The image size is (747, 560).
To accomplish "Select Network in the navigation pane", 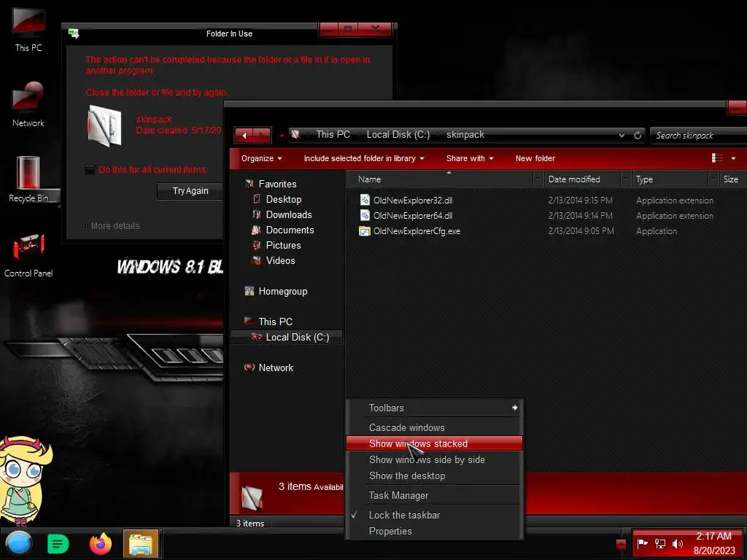I will [x=276, y=367].
